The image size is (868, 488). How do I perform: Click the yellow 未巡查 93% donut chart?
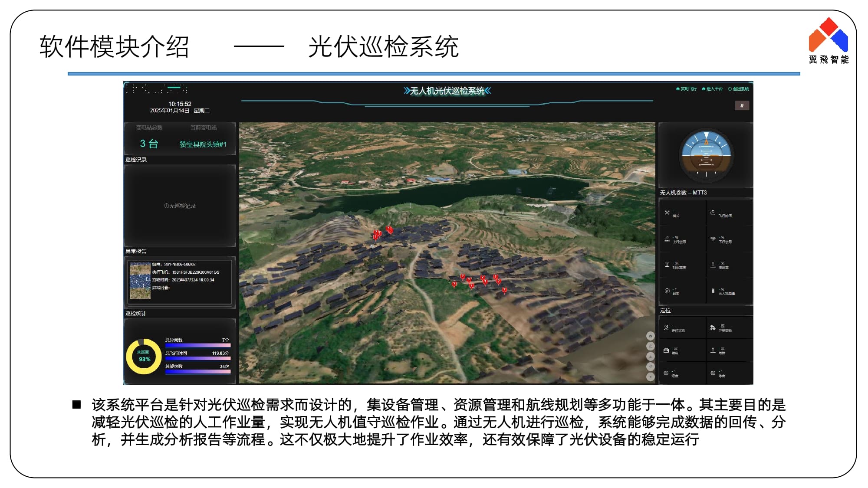pyautogui.click(x=144, y=356)
